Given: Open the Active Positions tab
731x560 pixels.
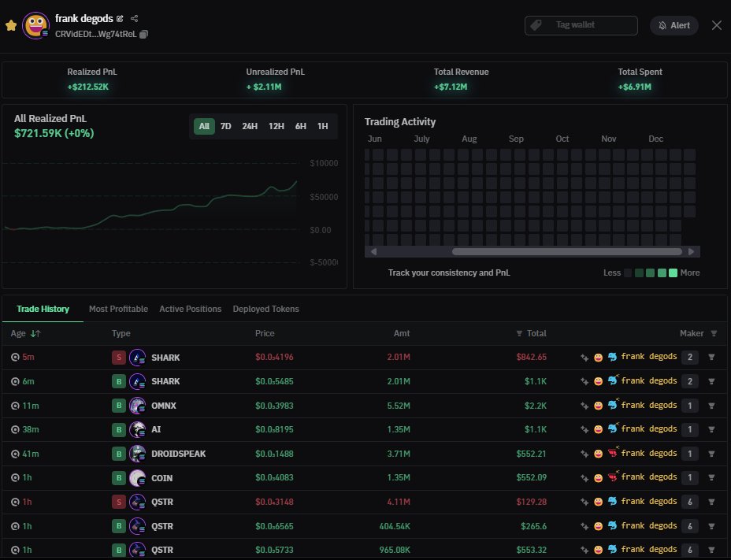Looking at the screenshot, I should pyautogui.click(x=190, y=309).
